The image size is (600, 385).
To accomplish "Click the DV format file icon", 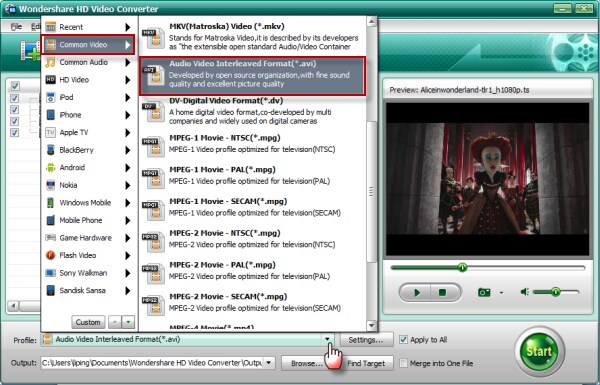I will click(x=153, y=112).
